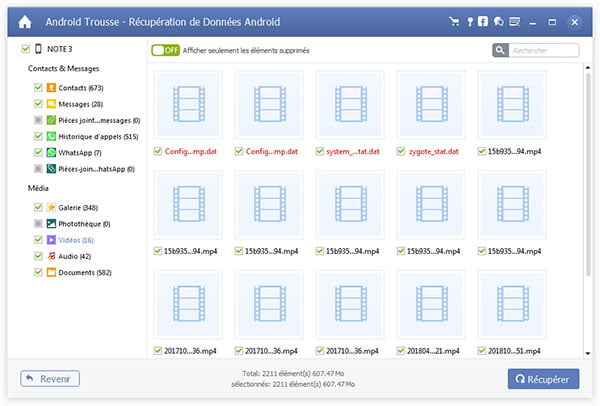600x406 pixels.
Task: Open the Audio (42) category
Action: click(72, 256)
